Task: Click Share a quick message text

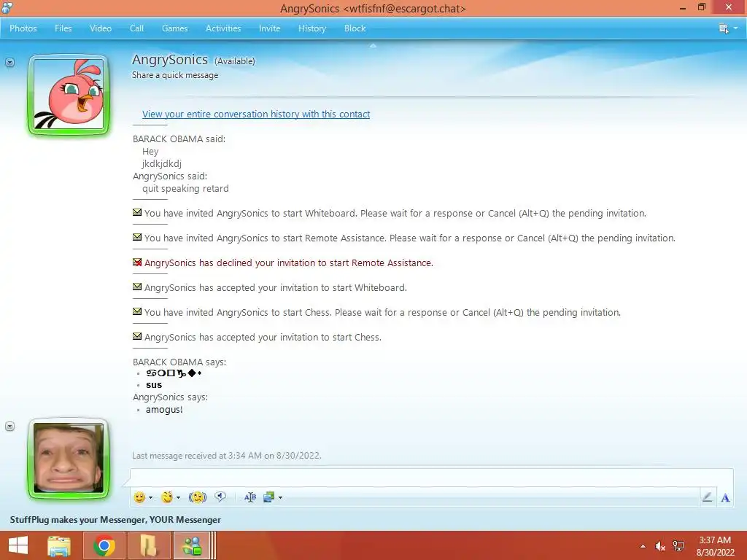Action: [175, 75]
